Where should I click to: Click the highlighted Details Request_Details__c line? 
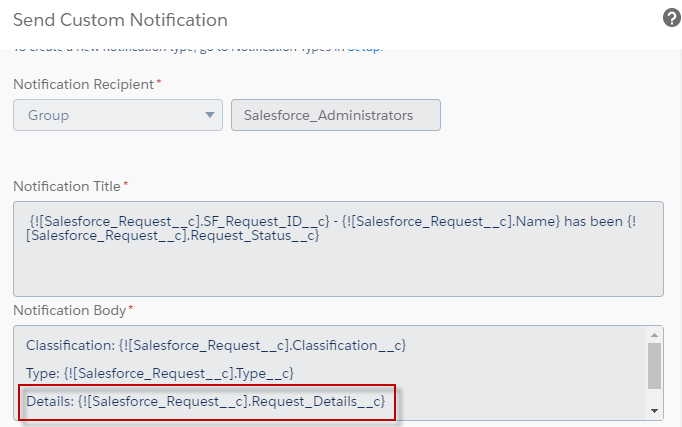tap(206, 402)
